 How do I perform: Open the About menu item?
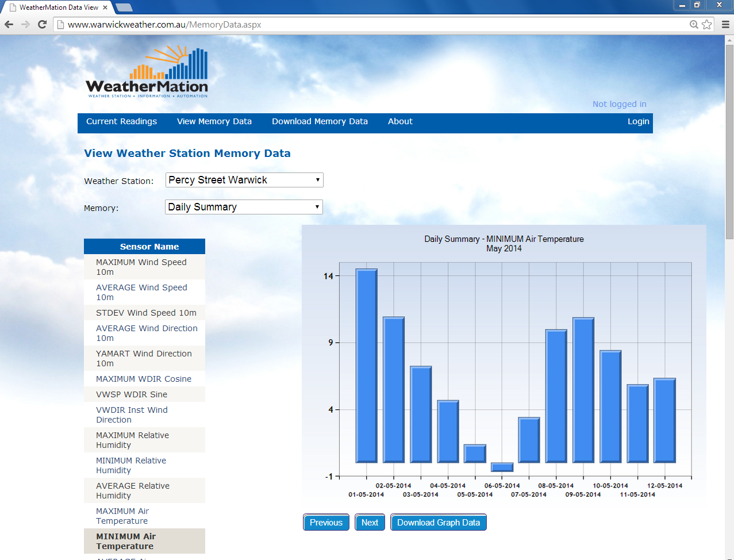click(x=400, y=121)
